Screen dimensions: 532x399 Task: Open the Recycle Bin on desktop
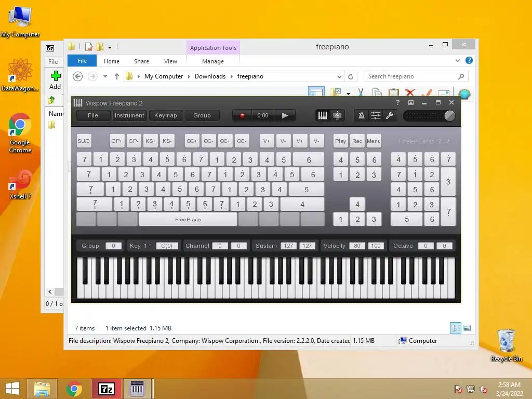506,345
